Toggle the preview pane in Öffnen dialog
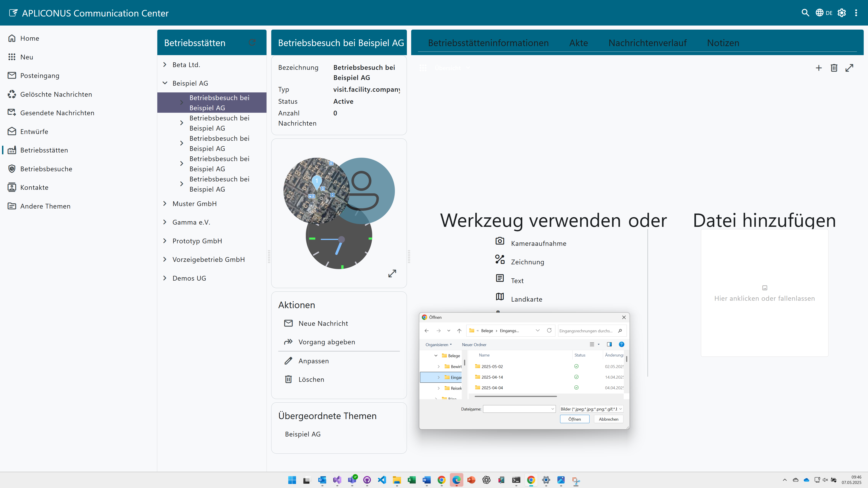868x488 pixels. (609, 344)
